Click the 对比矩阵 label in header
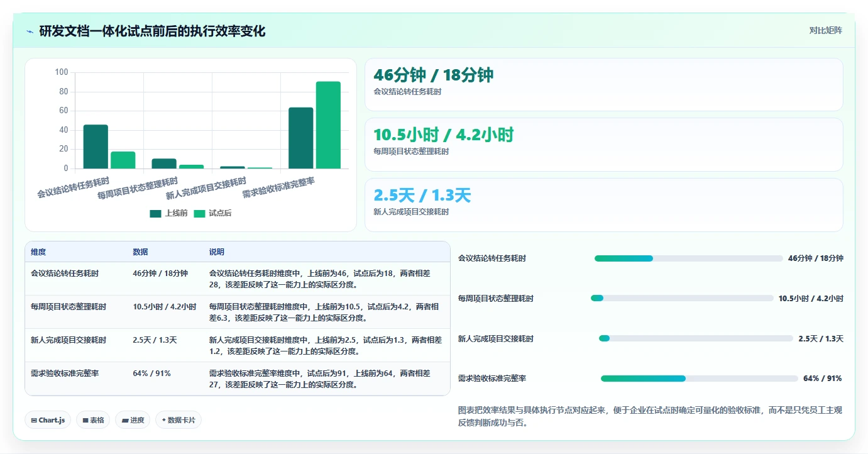Image resolution: width=868 pixels, height=454 pixels. pyautogui.click(x=825, y=30)
